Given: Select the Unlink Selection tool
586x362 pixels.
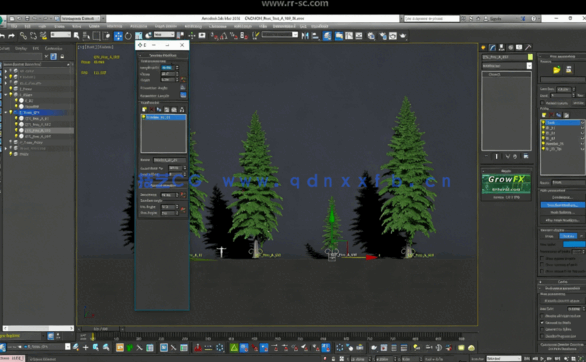Looking at the screenshot, I should click(x=33, y=36).
